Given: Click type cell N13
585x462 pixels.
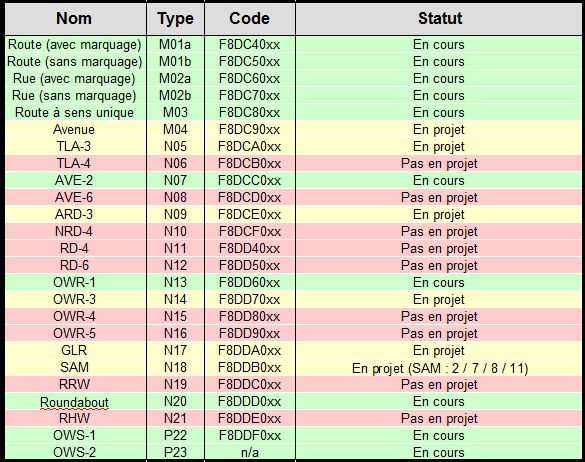Looking at the screenshot, I should tap(175, 282).
